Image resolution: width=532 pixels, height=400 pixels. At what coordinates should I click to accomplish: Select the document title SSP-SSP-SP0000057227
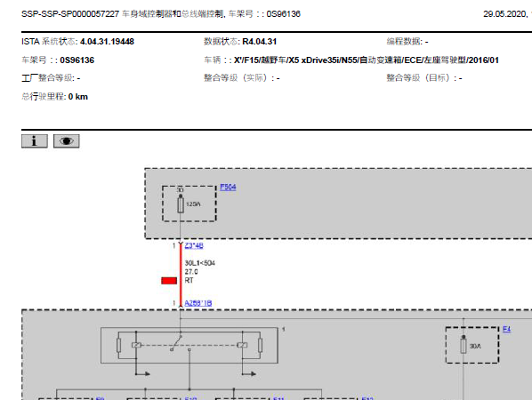pos(70,14)
